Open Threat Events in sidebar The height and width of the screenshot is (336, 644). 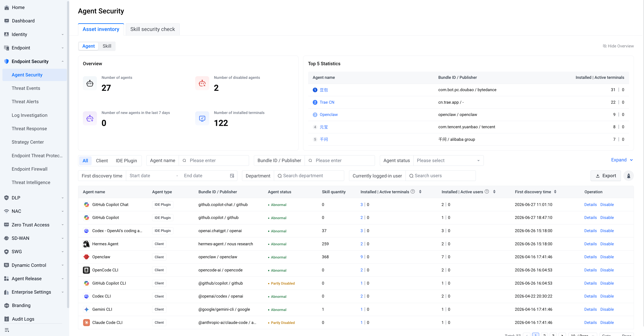(26, 88)
